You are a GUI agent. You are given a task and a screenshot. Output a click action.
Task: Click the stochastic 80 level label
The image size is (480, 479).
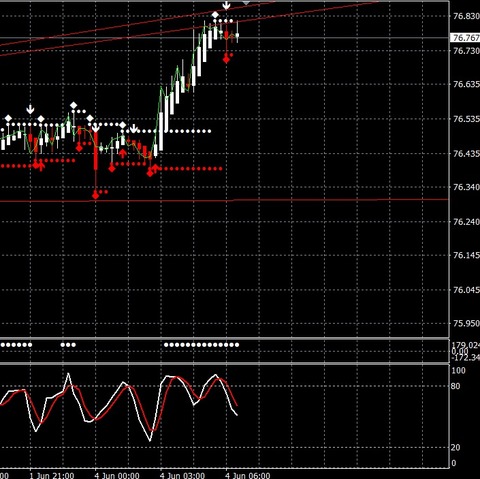point(455,386)
